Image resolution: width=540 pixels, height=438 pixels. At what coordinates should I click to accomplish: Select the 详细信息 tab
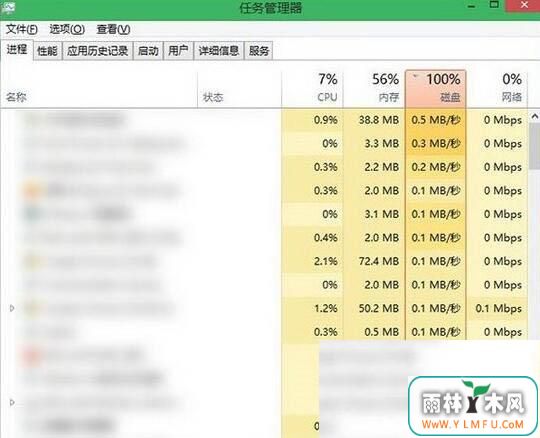click(219, 51)
